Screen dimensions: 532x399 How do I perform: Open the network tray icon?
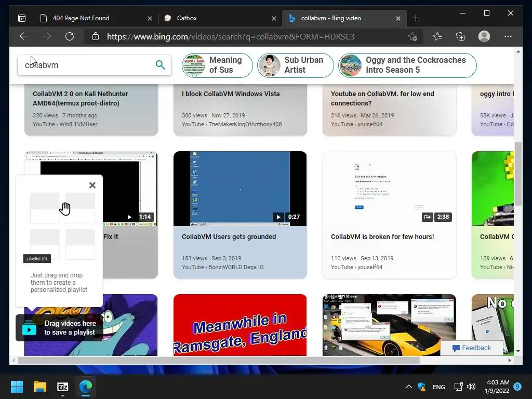(x=458, y=387)
